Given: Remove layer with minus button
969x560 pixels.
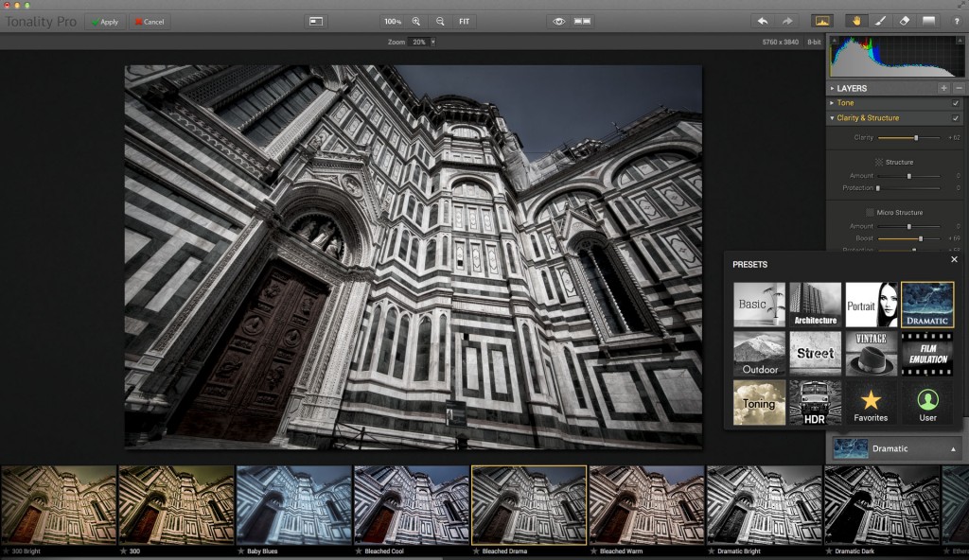Looking at the screenshot, I should 959,88.
